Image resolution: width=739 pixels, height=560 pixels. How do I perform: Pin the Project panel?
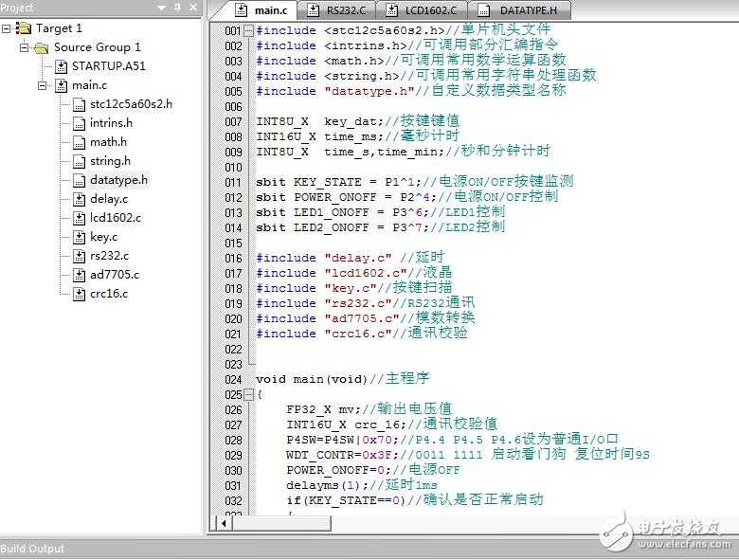pyautogui.click(x=178, y=8)
